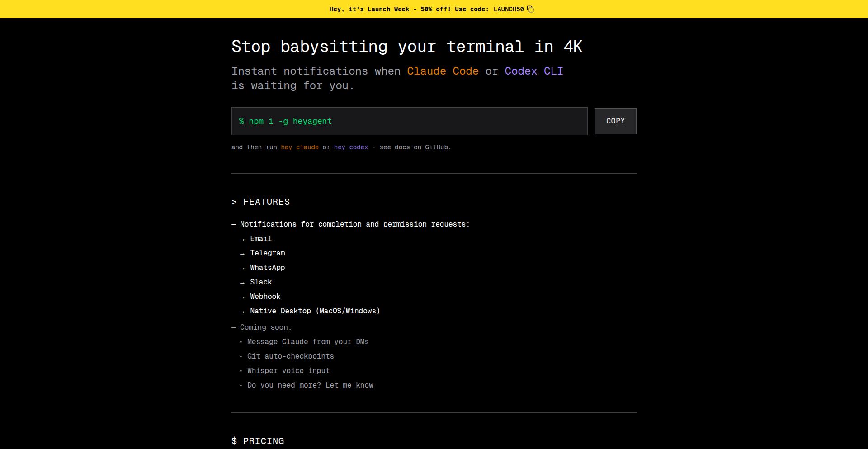Click the LAUNCH50 code text in banner
The width and height of the screenshot is (868, 449).
(509, 9)
